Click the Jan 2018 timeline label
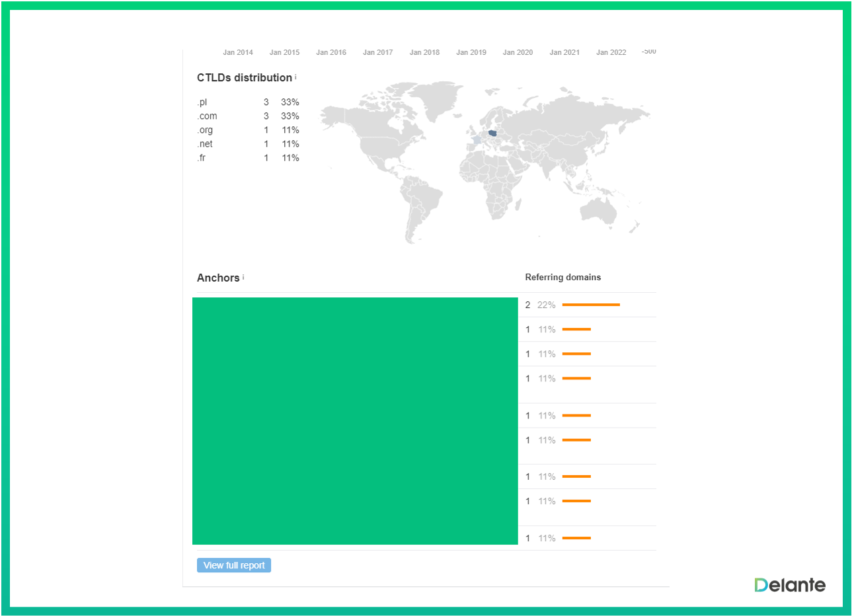The height and width of the screenshot is (616, 852). click(x=424, y=52)
